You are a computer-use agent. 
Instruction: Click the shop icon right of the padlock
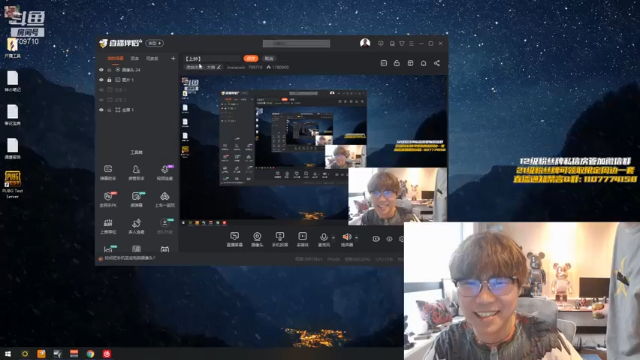[410, 63]
